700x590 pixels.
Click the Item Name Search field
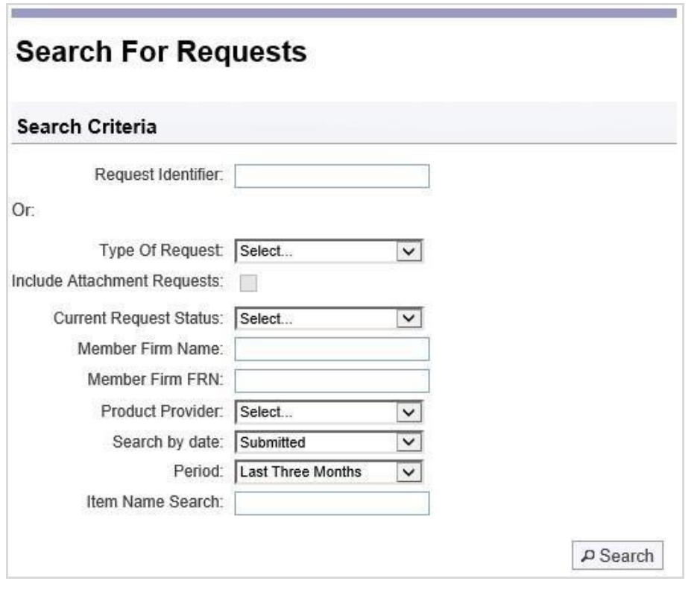pos(332,503)
